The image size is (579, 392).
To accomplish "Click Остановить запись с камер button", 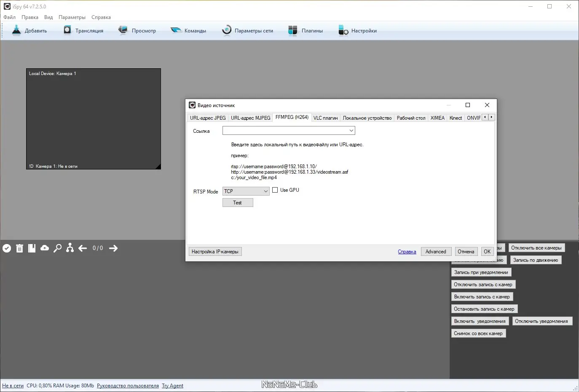I will (x=484, y=309).
